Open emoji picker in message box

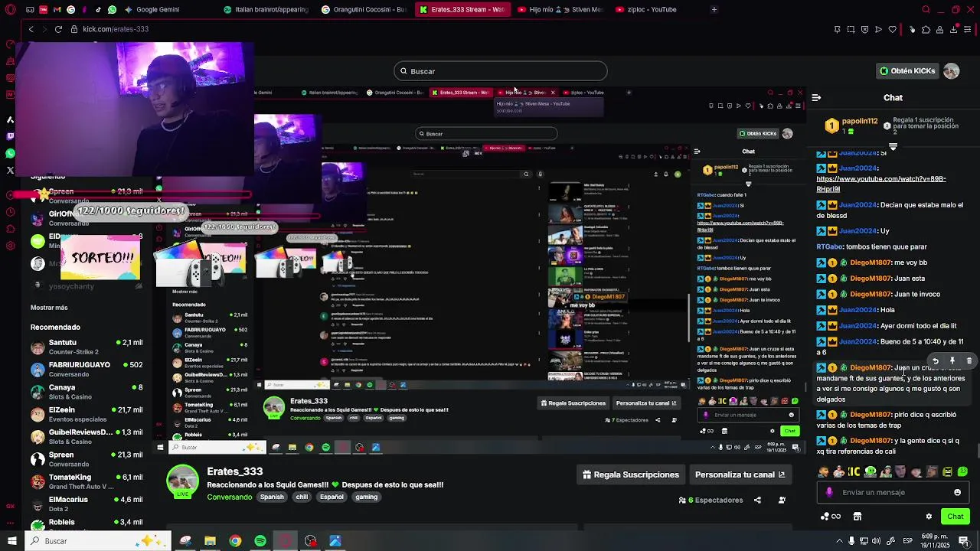(x=957, y=492)
